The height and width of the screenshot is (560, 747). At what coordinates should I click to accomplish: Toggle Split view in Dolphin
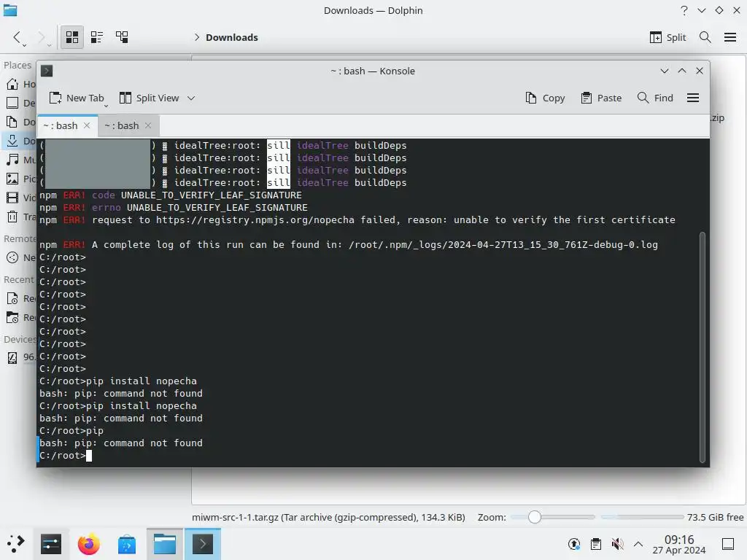pos(667,37)
